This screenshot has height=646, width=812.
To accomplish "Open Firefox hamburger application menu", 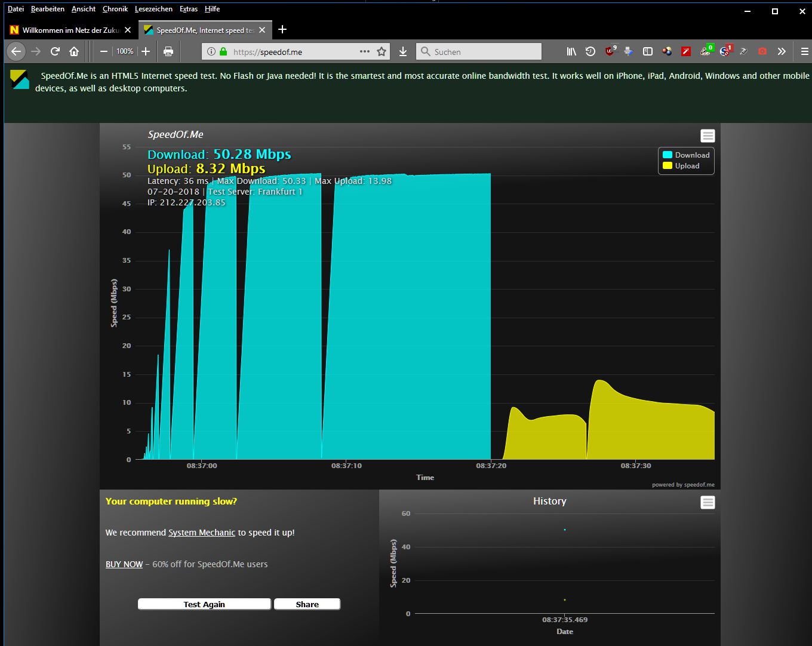I will [804, 51].
